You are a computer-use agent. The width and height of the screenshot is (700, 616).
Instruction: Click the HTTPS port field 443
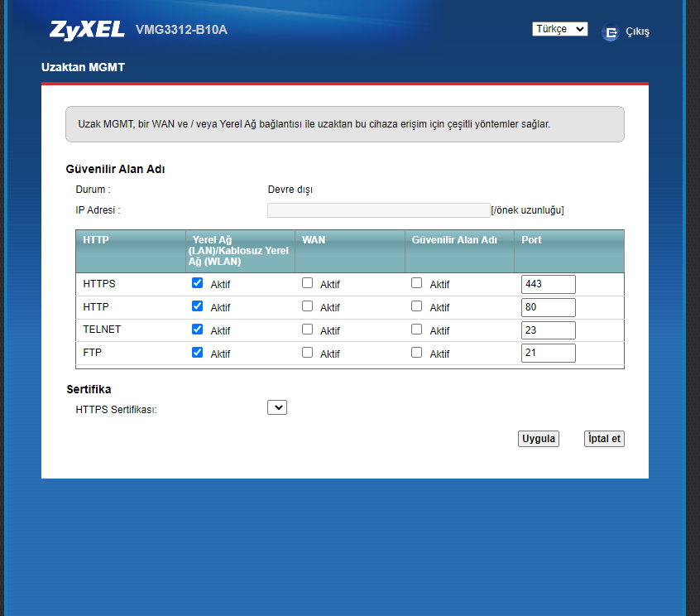(549, 284)
